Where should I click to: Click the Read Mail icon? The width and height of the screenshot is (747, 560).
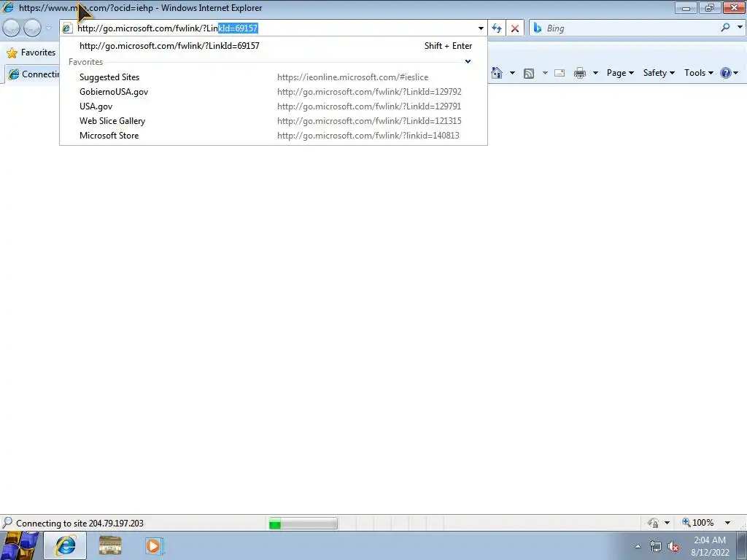tap(560, 74)
